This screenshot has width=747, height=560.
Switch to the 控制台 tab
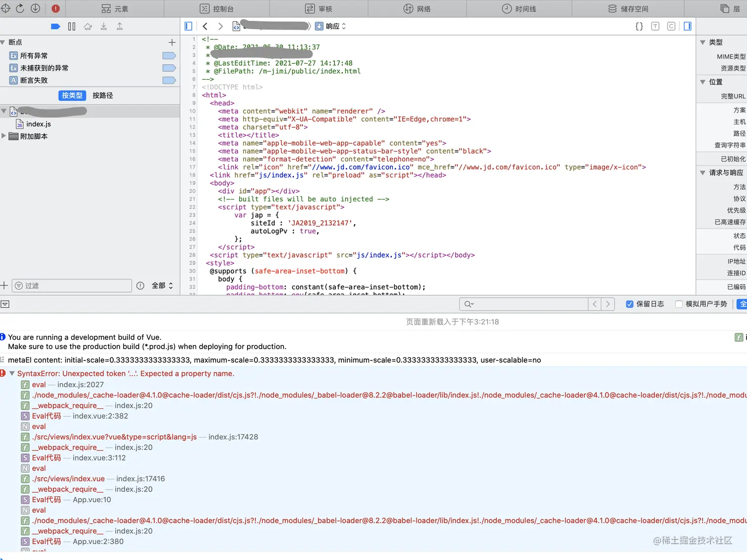point(217,8)
